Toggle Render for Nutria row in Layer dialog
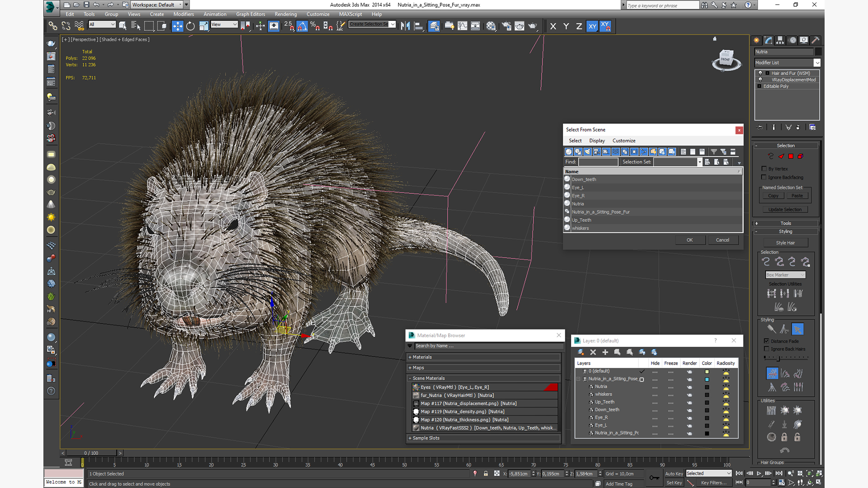This screenshot has height=488, width=868. coord(689,387)
